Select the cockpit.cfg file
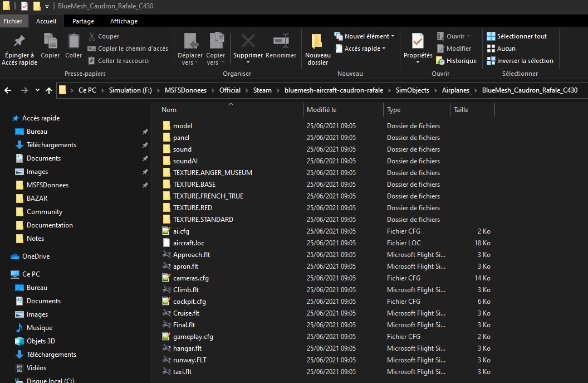The height and width of the screenshot is (383, 588). pos(189,302)
